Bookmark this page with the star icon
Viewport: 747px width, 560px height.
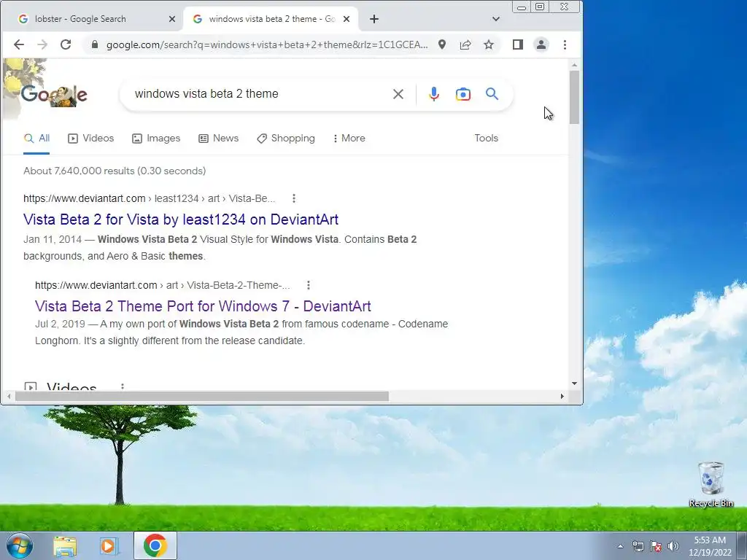[489, 44]
